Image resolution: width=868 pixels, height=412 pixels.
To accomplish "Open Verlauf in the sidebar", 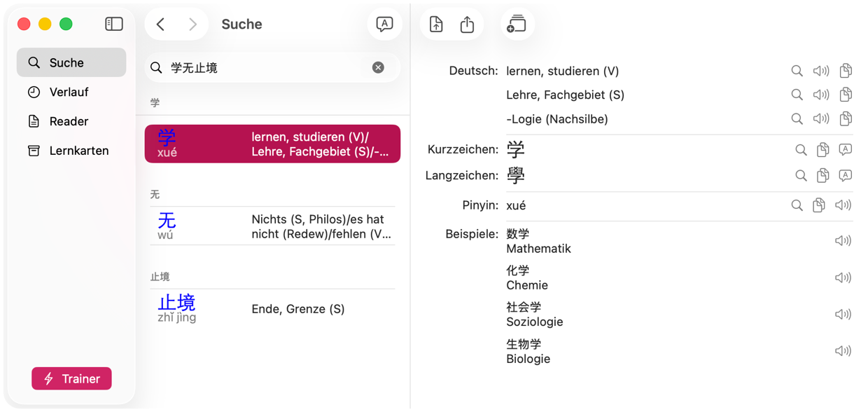I will 71,92.
